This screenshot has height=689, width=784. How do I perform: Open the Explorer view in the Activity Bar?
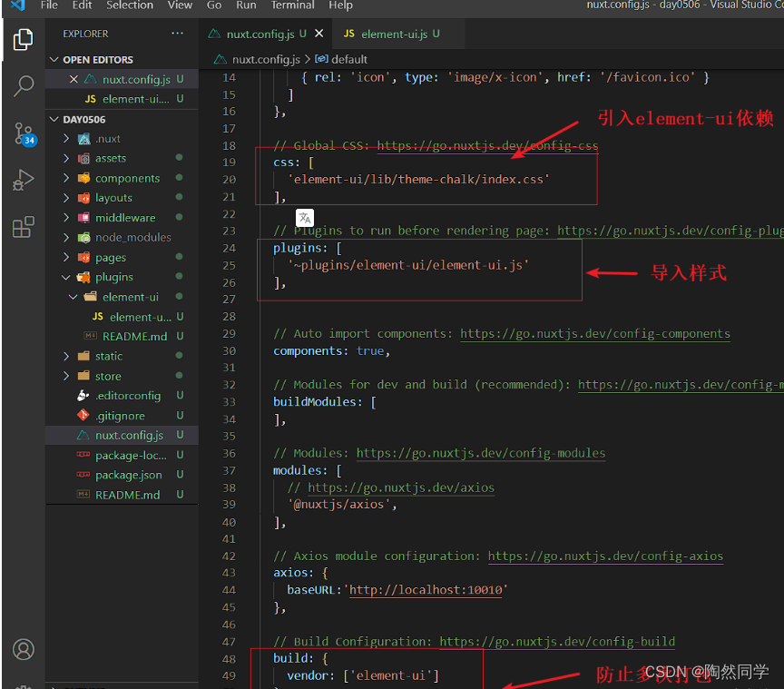click(x=23, y=40)
